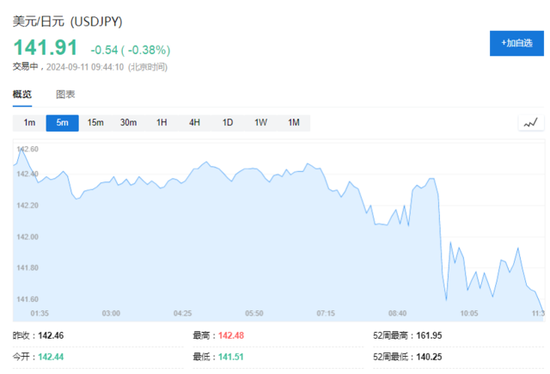Select the 1D timeframe
The image size is (550, 374).
228,123
